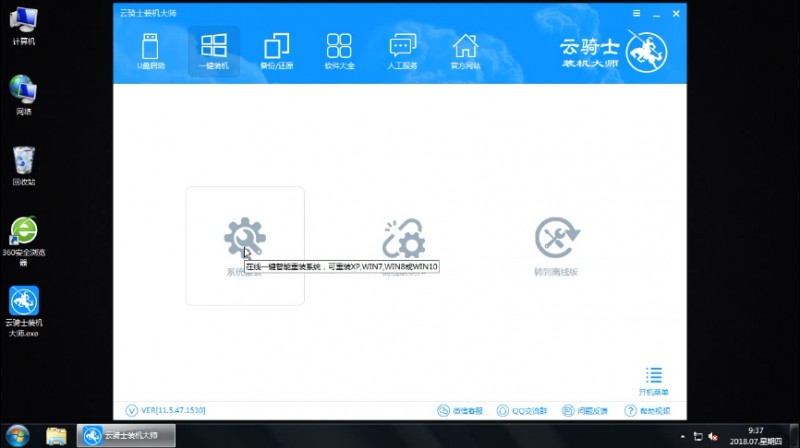Open the 问题反馈 link

[x=585, y=411]
